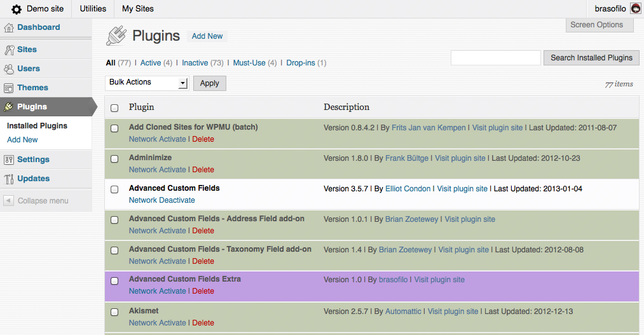Click the Settings sliders icon
Image resolution: width=644 pixels, height=335 pixels.
click(9, 160)
